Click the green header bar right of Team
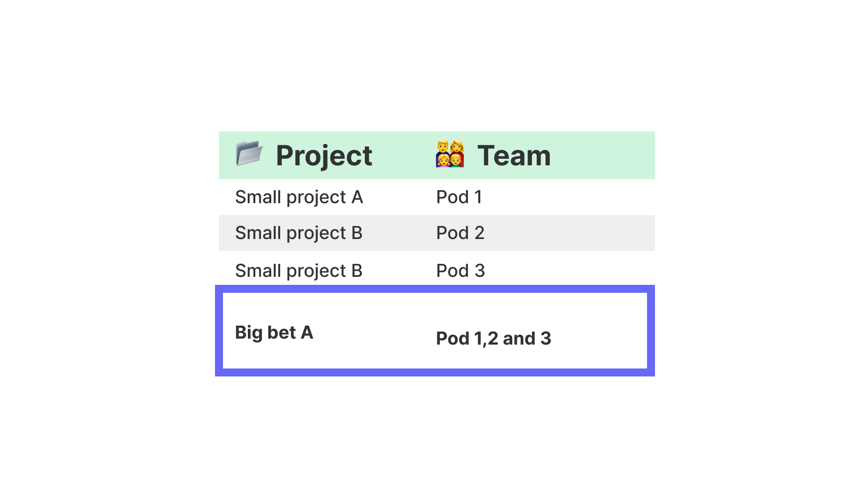This screenshot has height=488, width=868. (x=602, y=155)
